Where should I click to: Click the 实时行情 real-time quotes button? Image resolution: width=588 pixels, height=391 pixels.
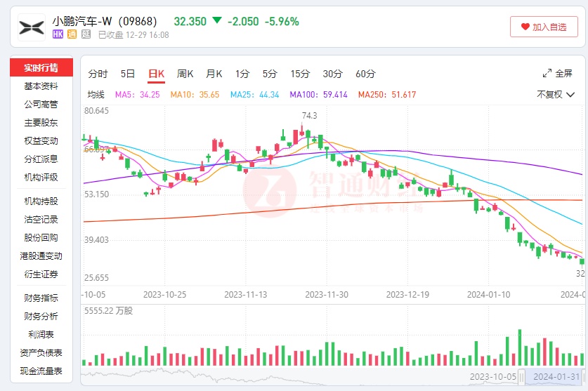(x=41, y=67)
